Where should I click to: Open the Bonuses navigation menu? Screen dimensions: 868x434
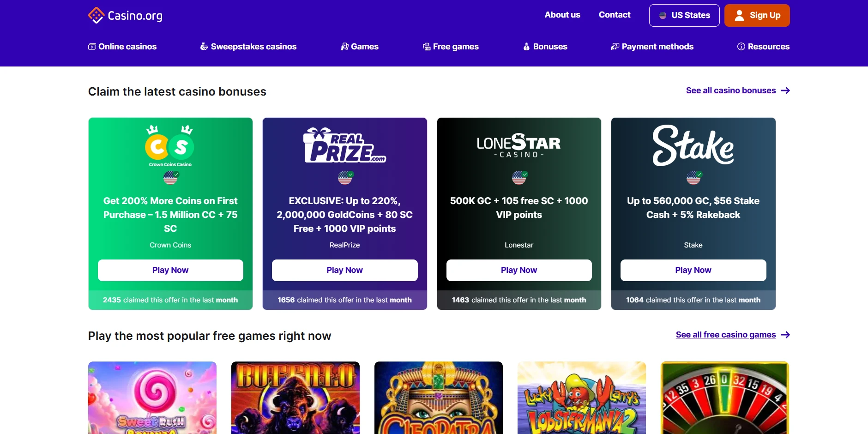(545, 47)
